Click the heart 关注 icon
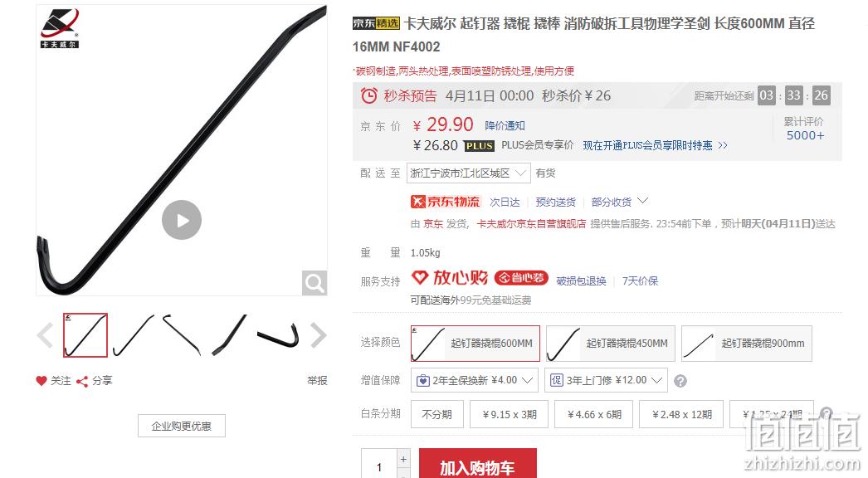 [x=41, y=381]
